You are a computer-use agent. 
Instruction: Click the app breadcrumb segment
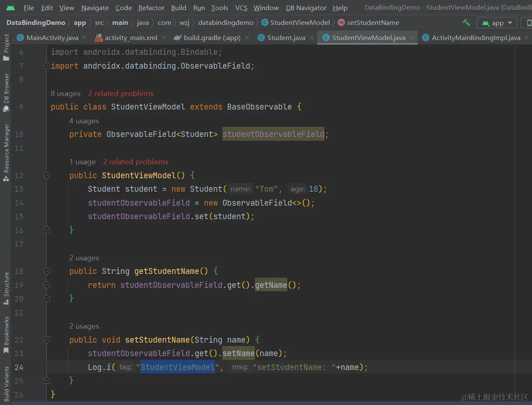pos(80,22)
